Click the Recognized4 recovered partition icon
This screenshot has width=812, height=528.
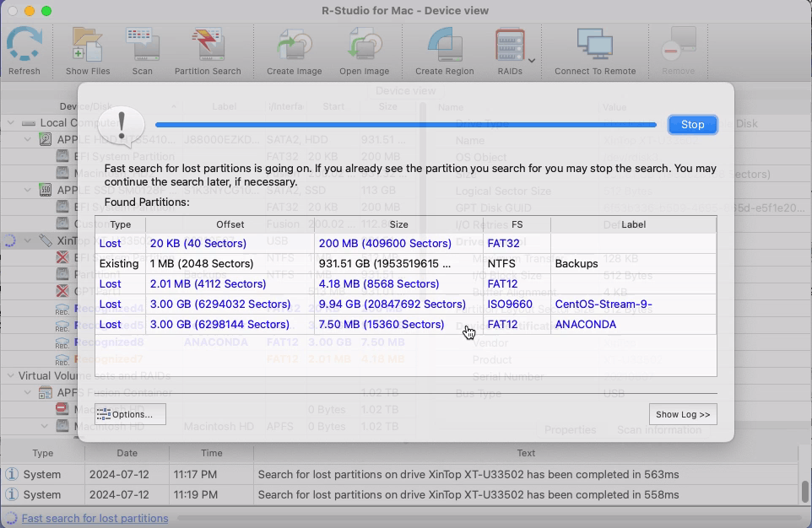(x=62, y=309)
